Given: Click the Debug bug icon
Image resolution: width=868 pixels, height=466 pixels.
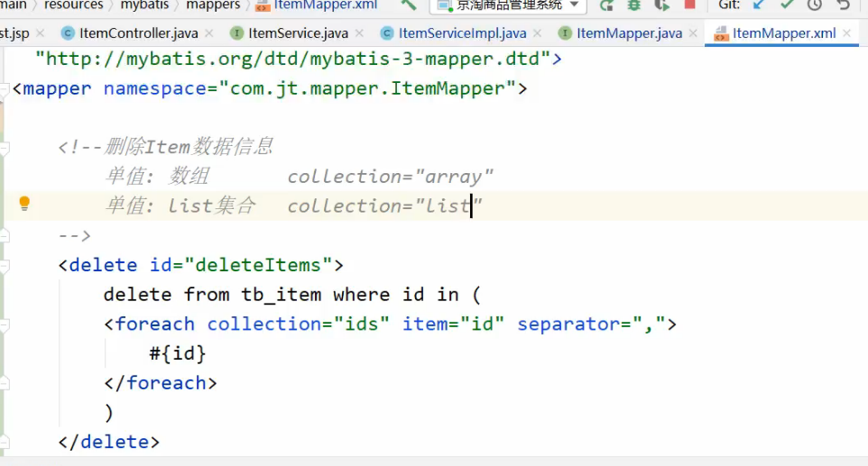Looking at the screenshot, I should point(633,5).
